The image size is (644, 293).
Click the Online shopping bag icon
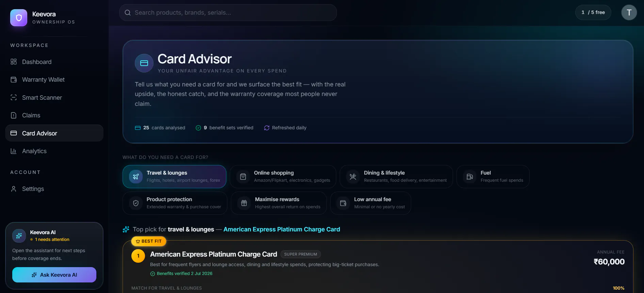[243, 177]
